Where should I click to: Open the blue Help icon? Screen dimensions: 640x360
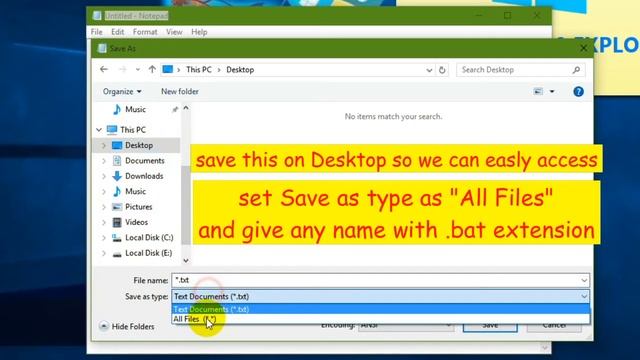[578, 91]
